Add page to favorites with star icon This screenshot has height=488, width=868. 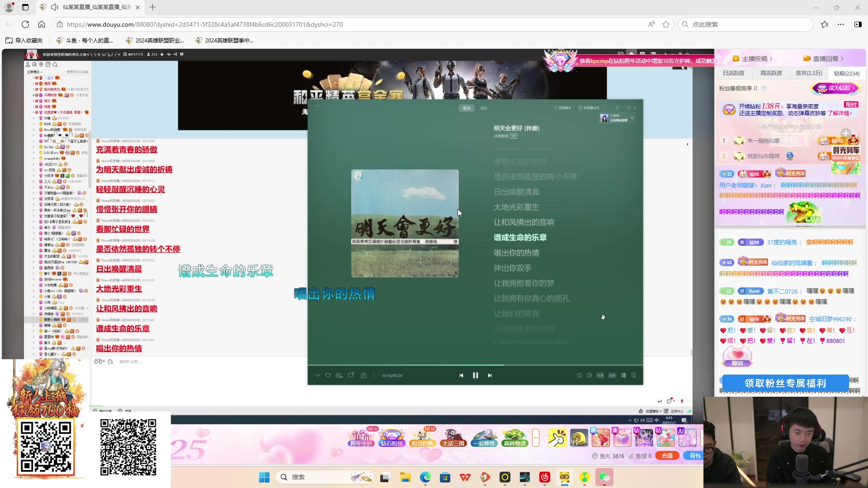coord(666,24)
